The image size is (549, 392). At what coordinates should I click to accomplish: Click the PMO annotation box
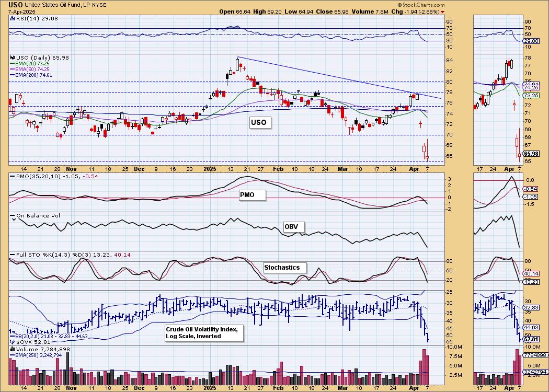point(251,195)
